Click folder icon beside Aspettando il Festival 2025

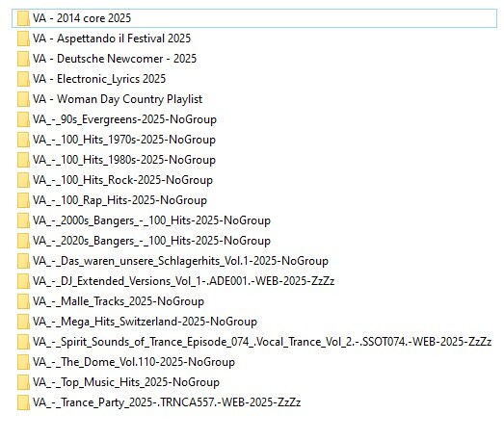23,39
